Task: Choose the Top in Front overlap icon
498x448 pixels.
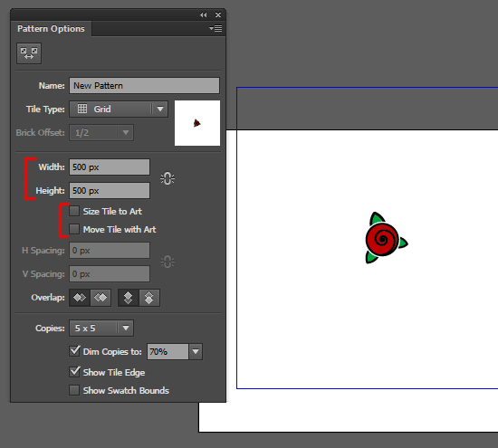Action: coord(128,298)
